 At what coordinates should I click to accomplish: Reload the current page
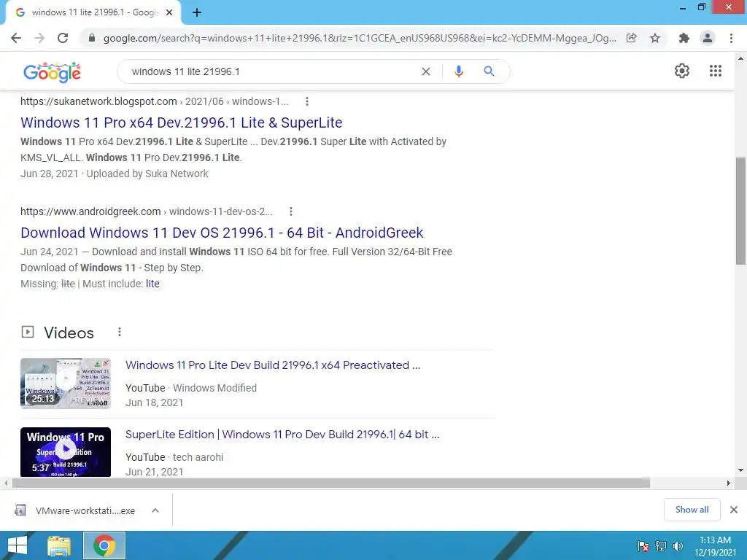click(x=63, y=38)
